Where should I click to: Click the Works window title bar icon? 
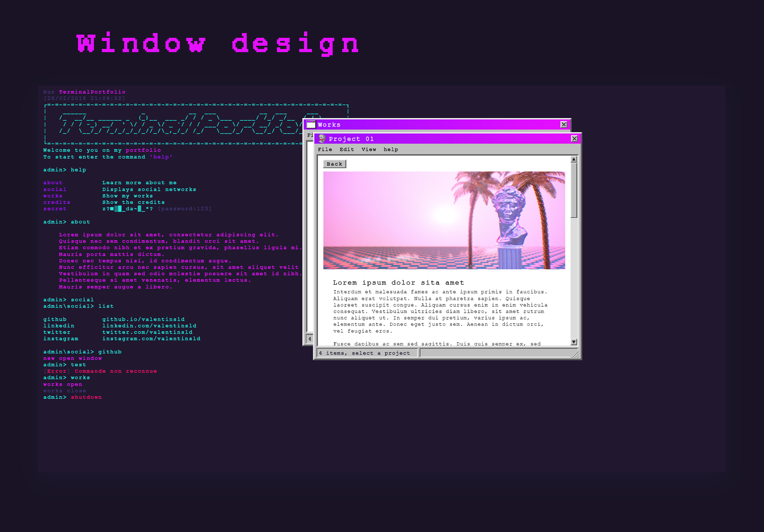tap(311, 125)
